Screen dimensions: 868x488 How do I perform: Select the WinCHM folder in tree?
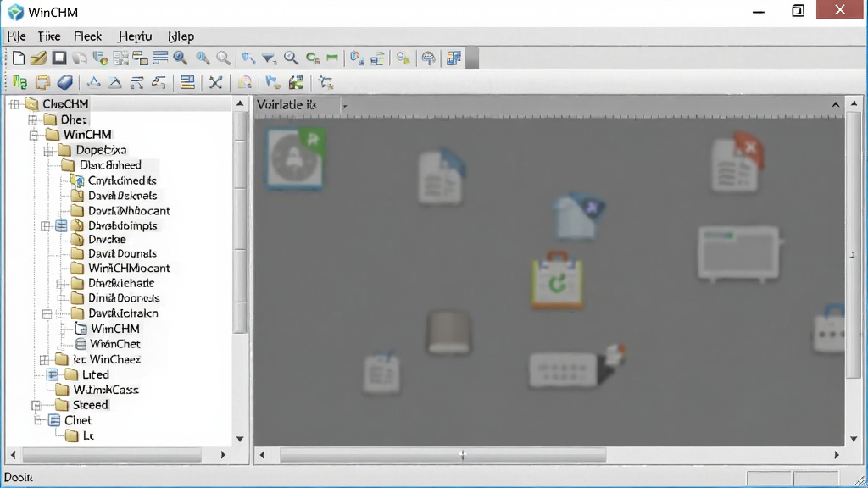pos(87,135)
